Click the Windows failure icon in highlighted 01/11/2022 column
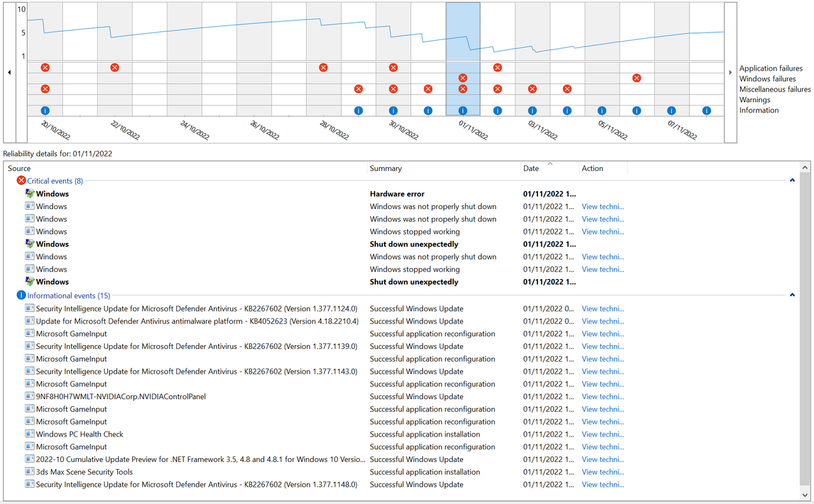Viewport: 814px width, 504px height. coord(463,78)
